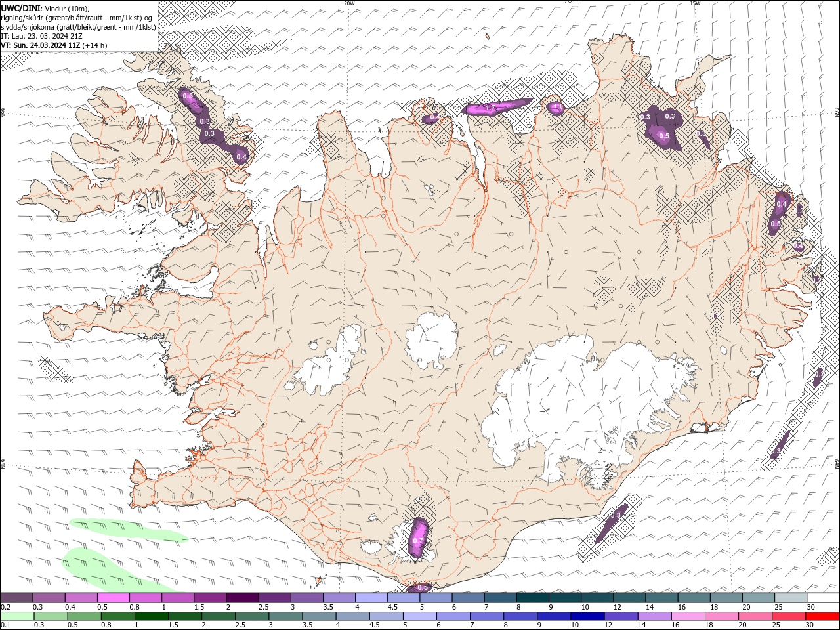The width and height of the screenshot is (840, 630).
Task: Click the 'IT: Lau. 23. 03. 2024 21Z' line
Action: 43,36
